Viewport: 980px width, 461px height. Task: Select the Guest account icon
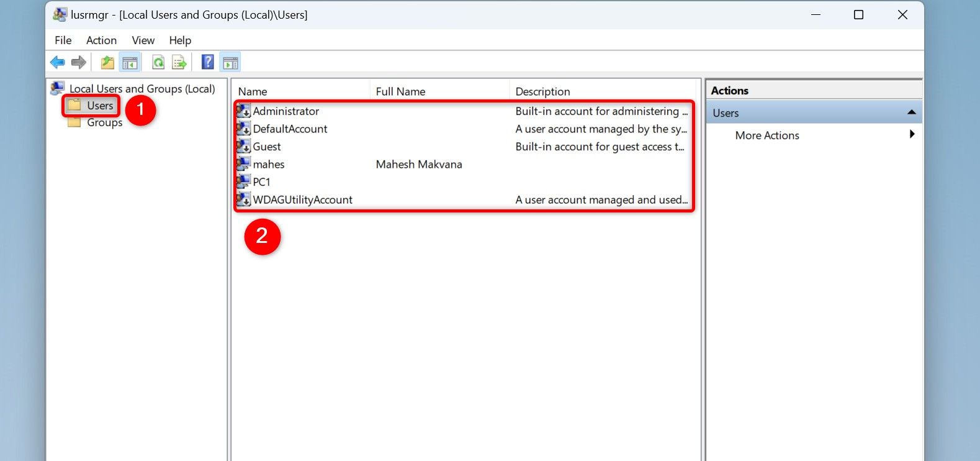pos(244,147)
